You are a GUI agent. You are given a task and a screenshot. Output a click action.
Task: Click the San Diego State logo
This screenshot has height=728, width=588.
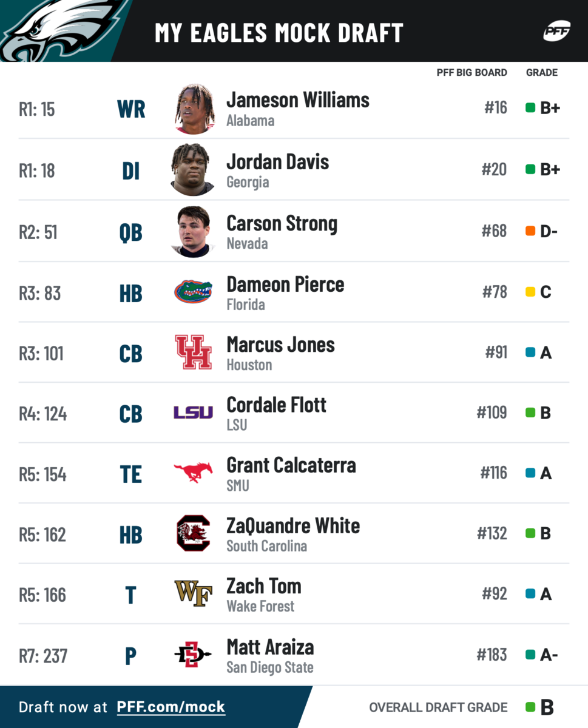[193, 655]
